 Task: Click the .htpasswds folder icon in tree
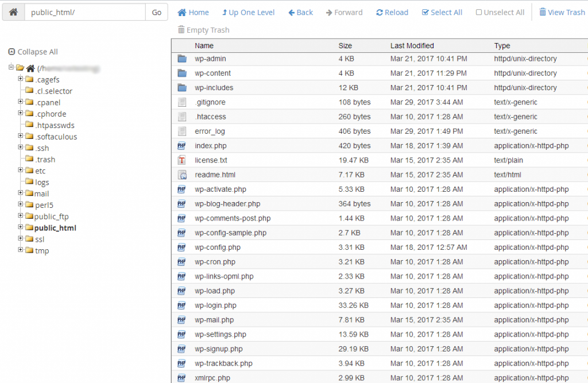click(29, 125)
